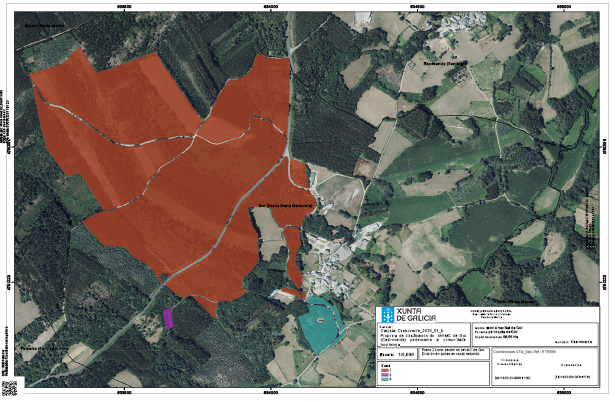Viewport: 615px width, 402px height.
Task: Click the small purple parcel on map
Action: [168, 318]
